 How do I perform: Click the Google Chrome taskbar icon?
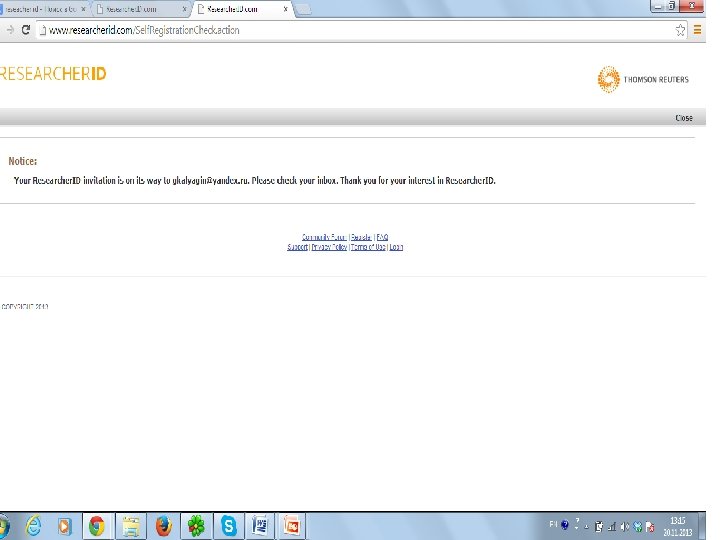click(97, 526)
